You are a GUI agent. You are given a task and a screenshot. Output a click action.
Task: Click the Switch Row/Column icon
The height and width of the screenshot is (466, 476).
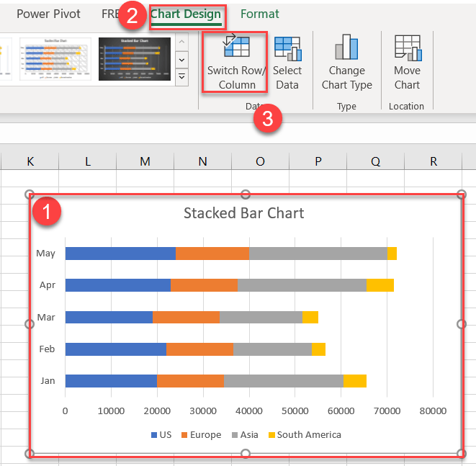[236, 48]
